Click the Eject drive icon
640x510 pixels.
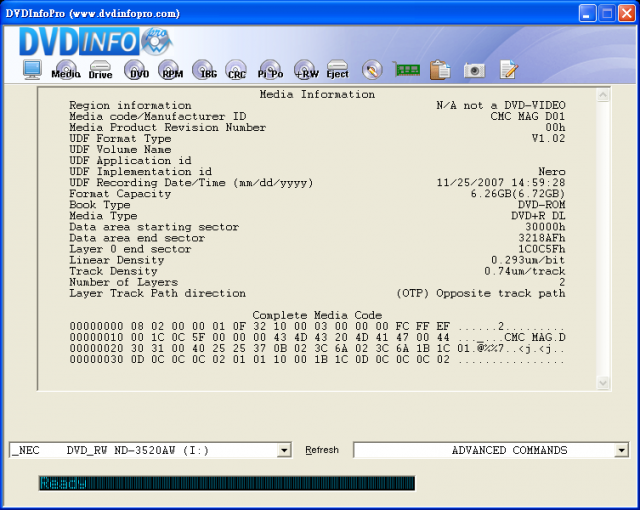coord(338,70)
